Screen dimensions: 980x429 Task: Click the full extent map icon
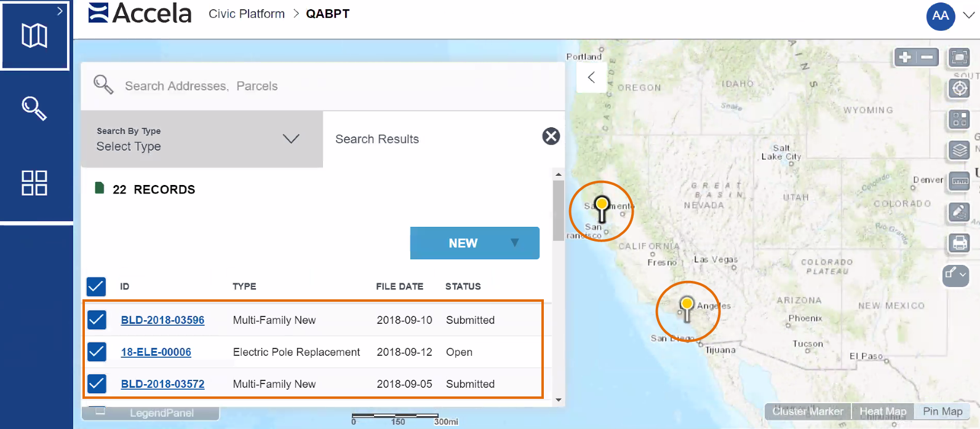[959, 58]
